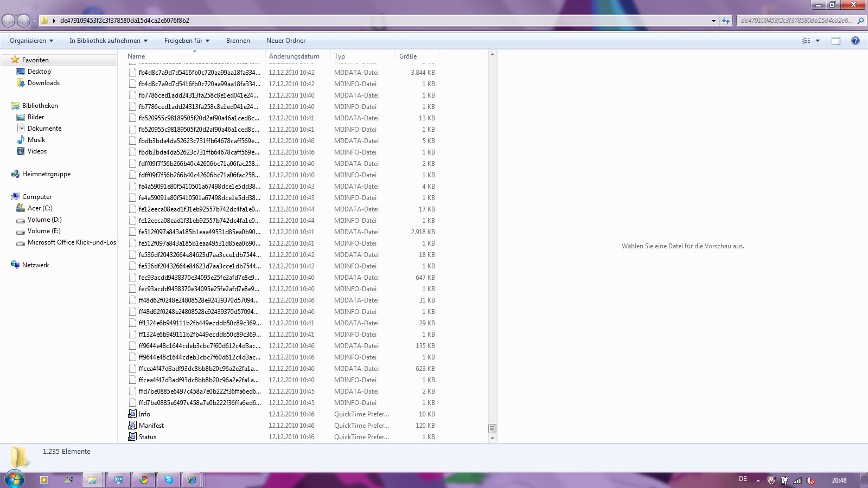This screenshot has height=488, width=868.
Task: Open the view options dropdown arrow
Action: point(818,41)
